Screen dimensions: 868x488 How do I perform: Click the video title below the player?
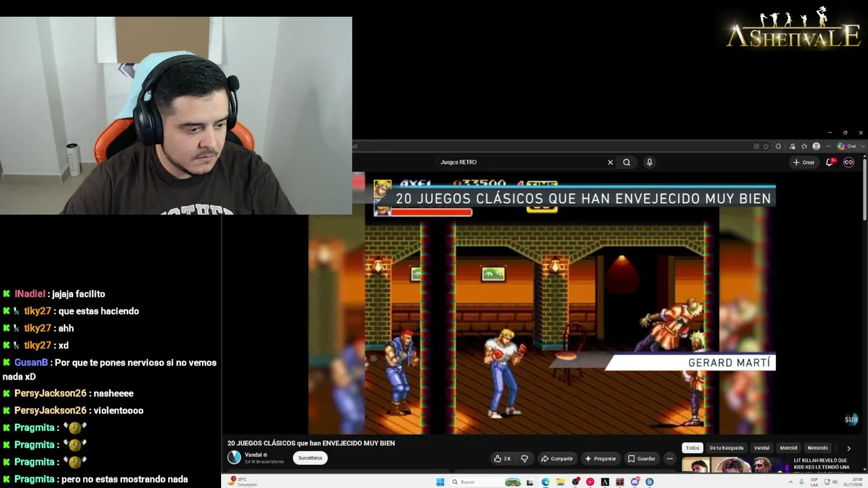point(311,443)
